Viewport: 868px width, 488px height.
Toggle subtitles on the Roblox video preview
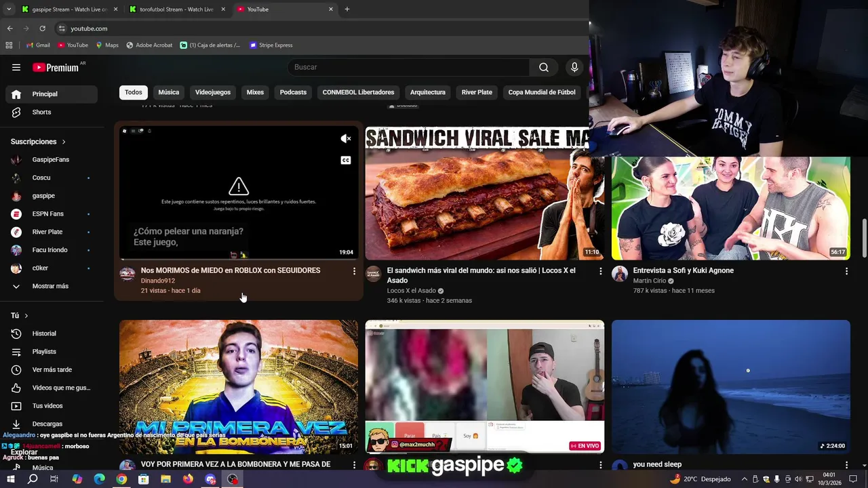pyautogui.click(x=346, y=161)
